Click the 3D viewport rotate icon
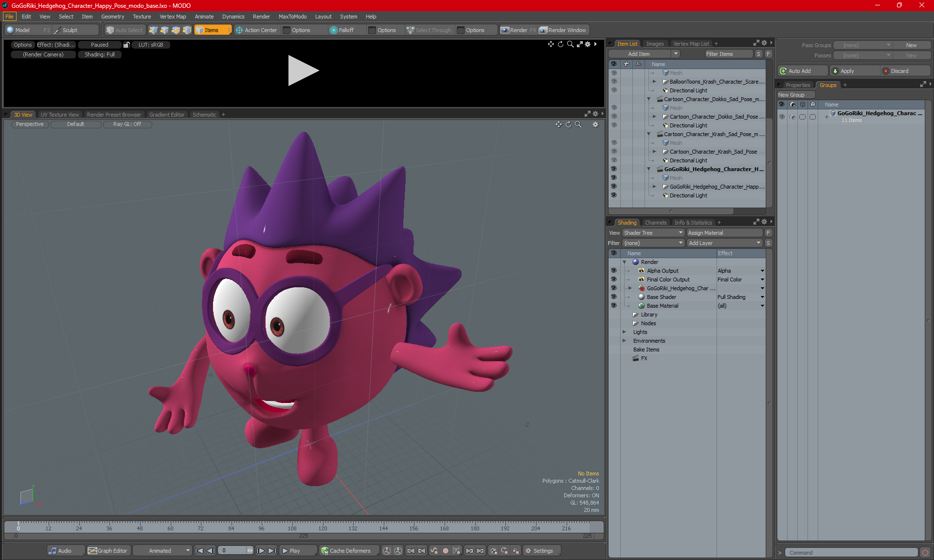934x560 pixels. pyautogui.click(x=568, y=124)
